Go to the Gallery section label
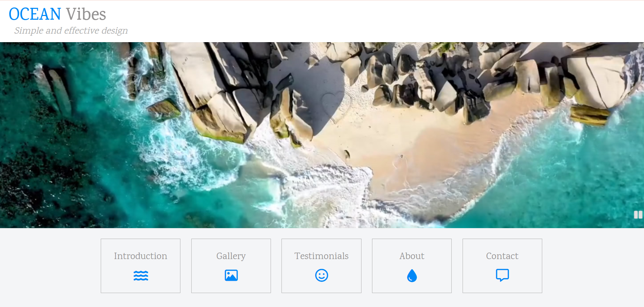Screen dimensions: 644x307 click(x=231, y=256)
